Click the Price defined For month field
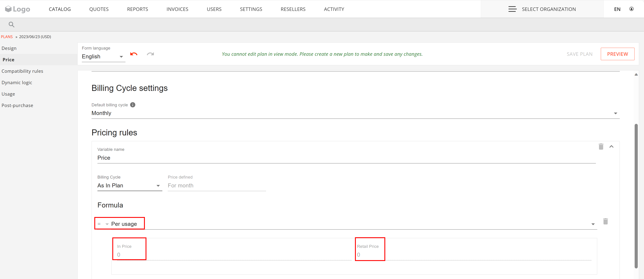The image size is (644, 279). click(x=217, y=185)
